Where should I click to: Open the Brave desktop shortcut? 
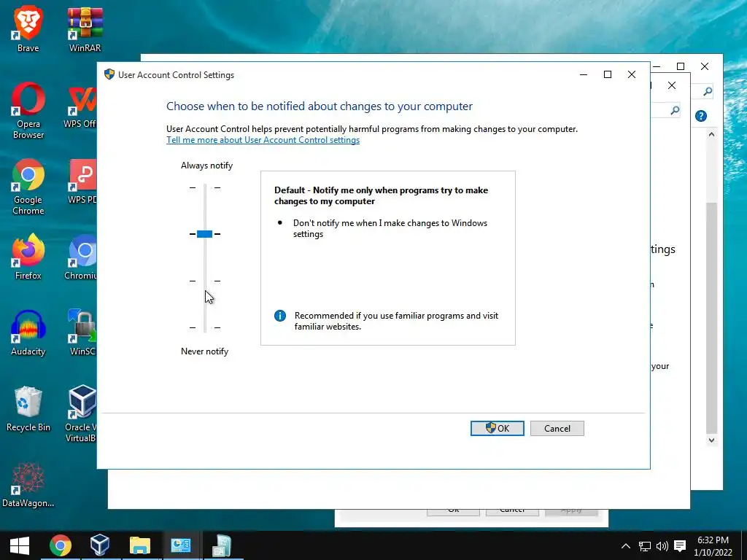(x=28, y=28)
